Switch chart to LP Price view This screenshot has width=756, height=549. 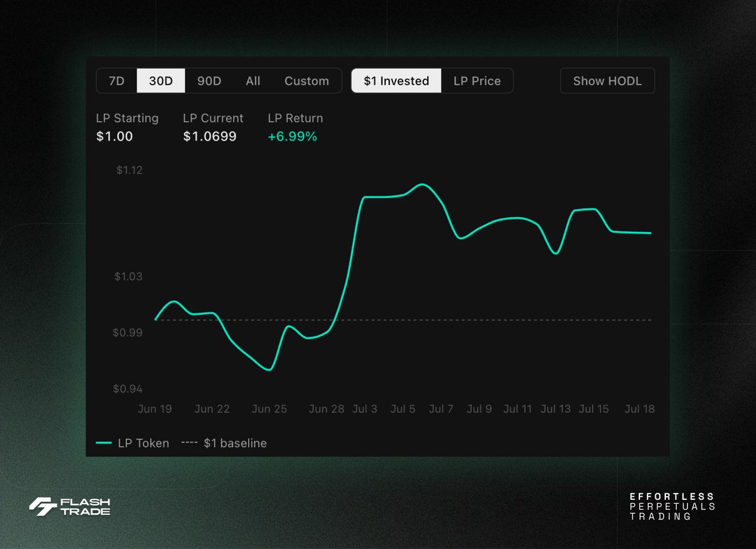coord(477,81)
